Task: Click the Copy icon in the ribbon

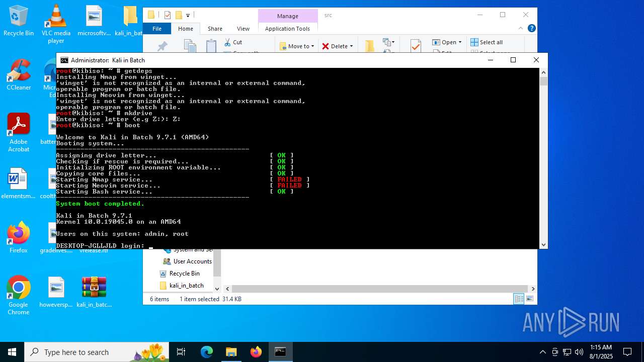Action: pyautogui.click(x=190, y=46)
